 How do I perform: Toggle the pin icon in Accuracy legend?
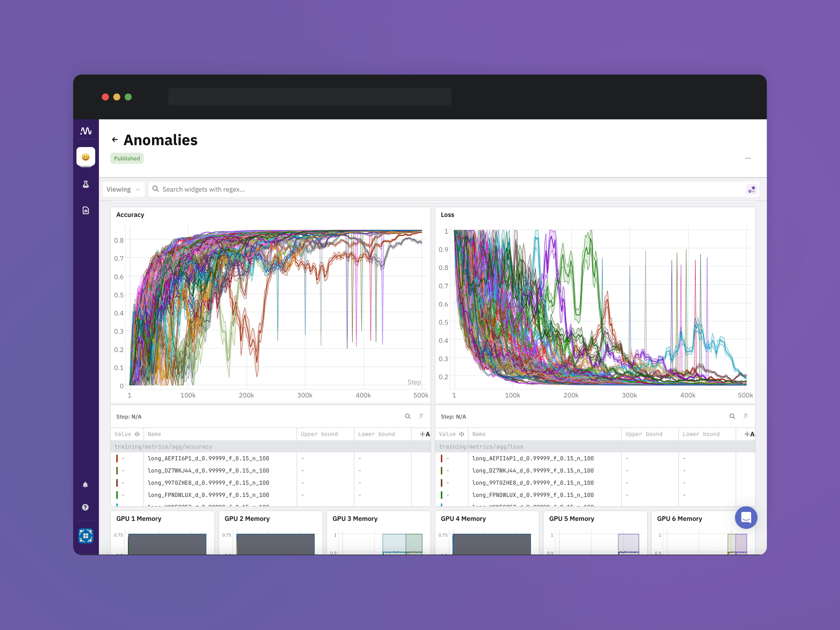click(x=421, y=416)
